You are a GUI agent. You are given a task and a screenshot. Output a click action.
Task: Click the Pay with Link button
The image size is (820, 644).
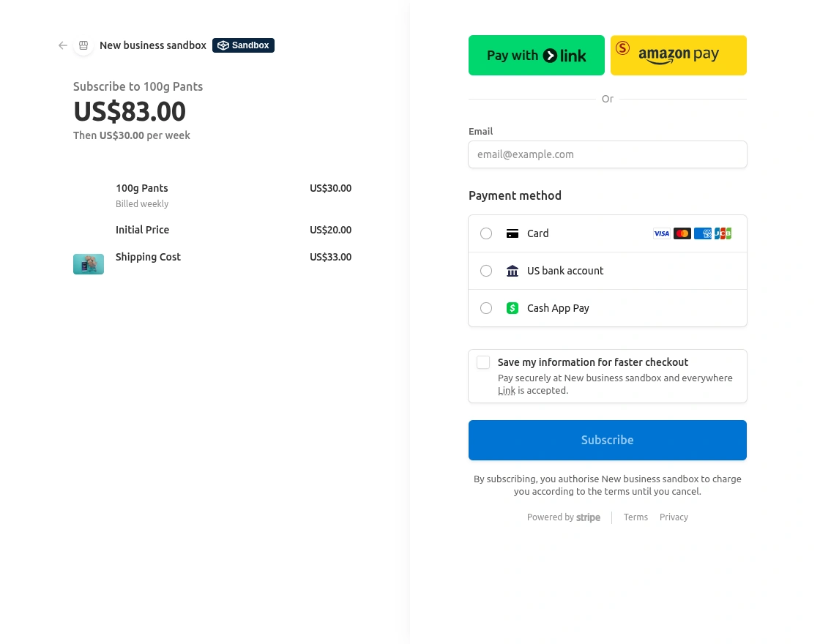(x=537, y=55)
